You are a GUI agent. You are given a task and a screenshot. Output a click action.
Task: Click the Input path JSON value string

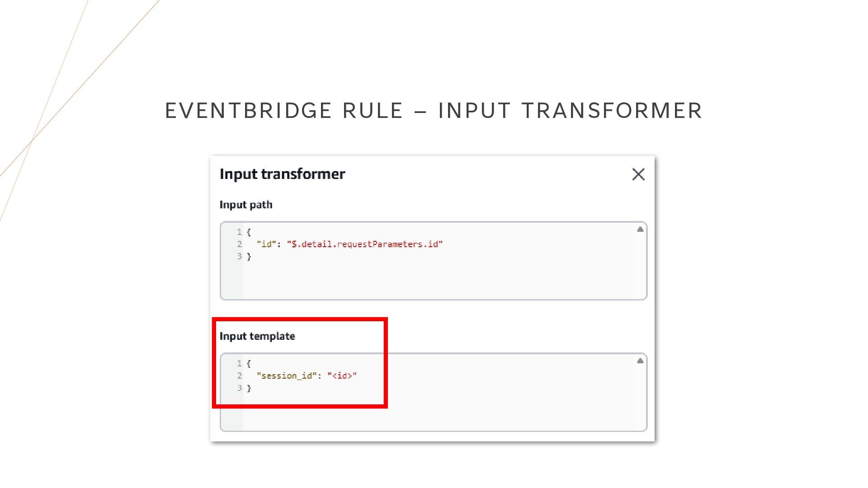click(x=365, y=244)
